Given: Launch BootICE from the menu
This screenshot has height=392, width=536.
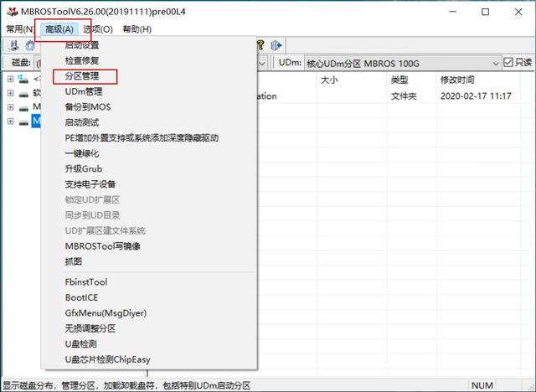Looking at the screenshot, I should (x=82, y=297).
